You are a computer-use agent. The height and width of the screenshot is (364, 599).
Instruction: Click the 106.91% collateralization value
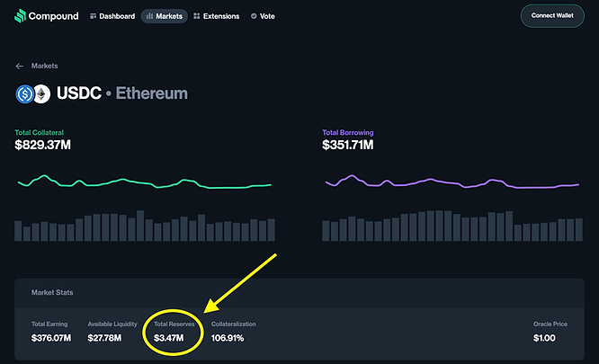(228, 338)
